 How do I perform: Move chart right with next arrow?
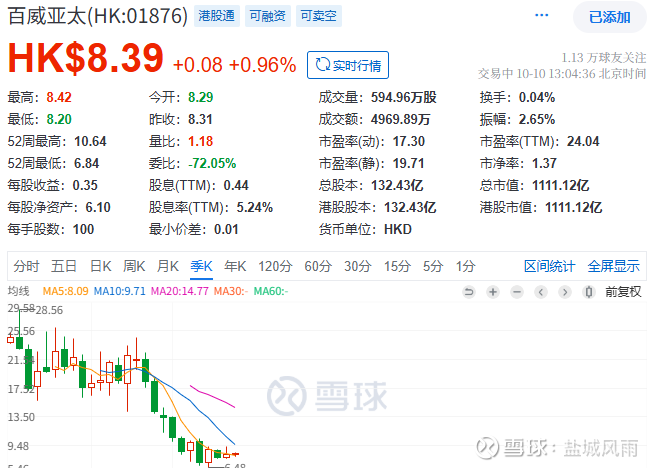tap(565, 292)
